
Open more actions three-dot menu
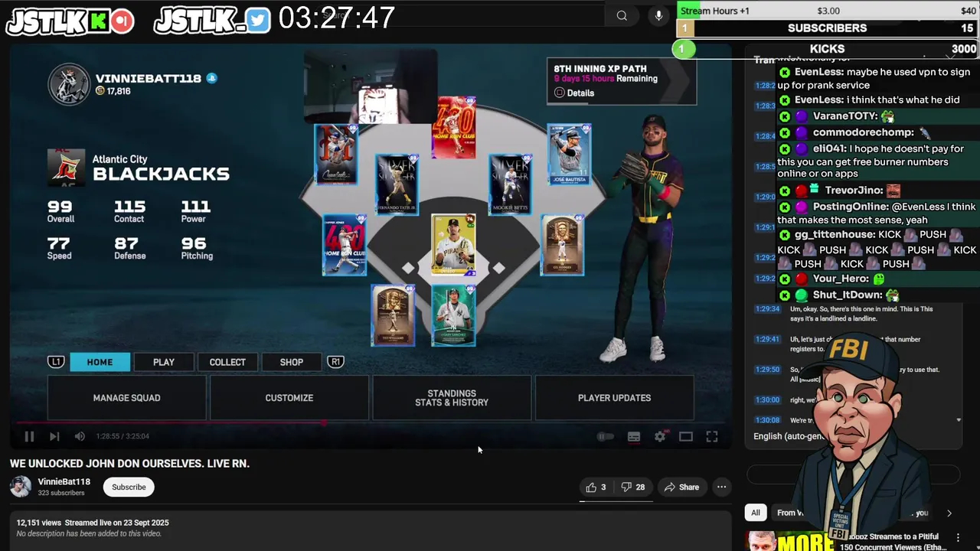click(x=721, y=487)
